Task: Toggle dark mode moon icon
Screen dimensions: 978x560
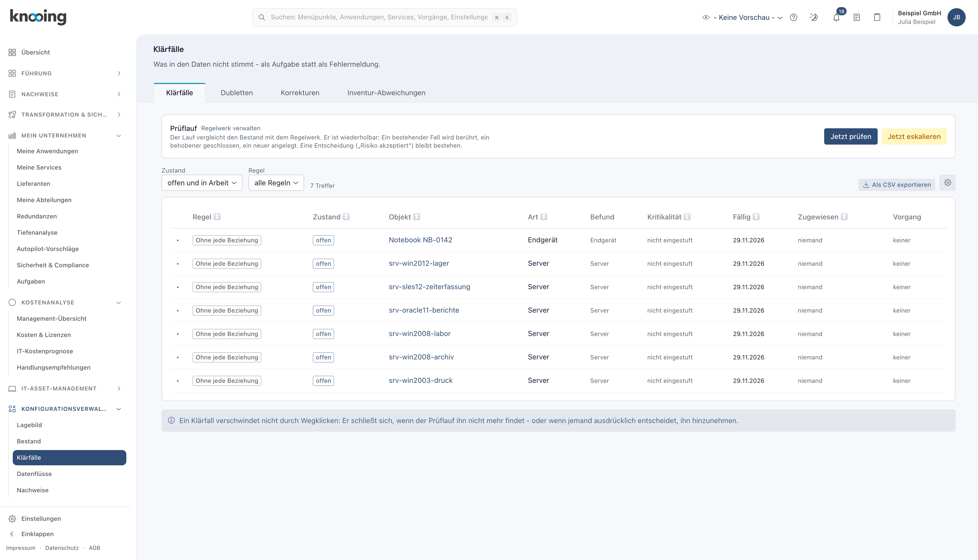Action: (814, 17)
